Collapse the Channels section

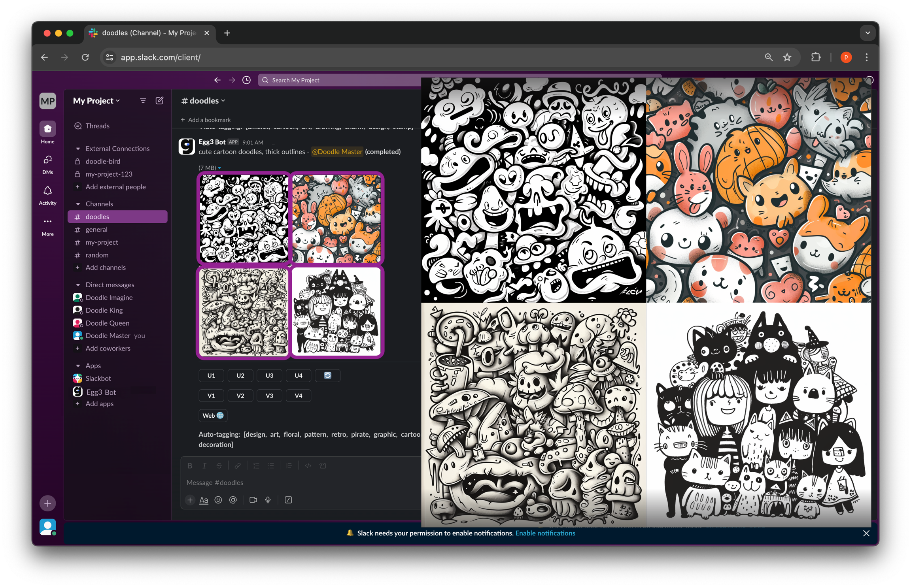click(x=78, y=204)
